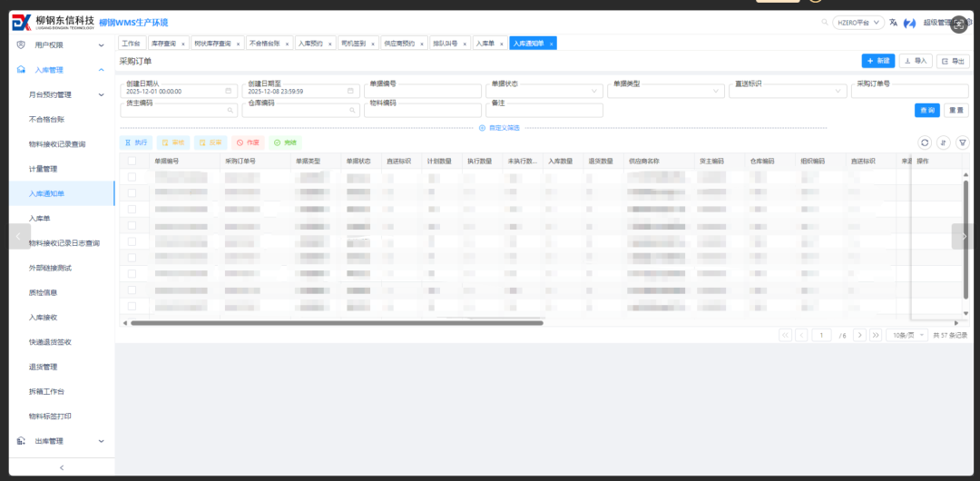Tick the checkbox of the fifth table row
The width and height of the screenshot is (980, 481).
coord(132,241)
